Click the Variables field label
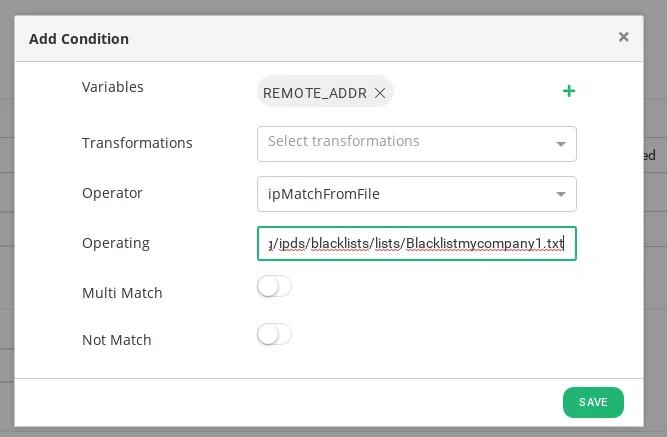 [112, 87]
